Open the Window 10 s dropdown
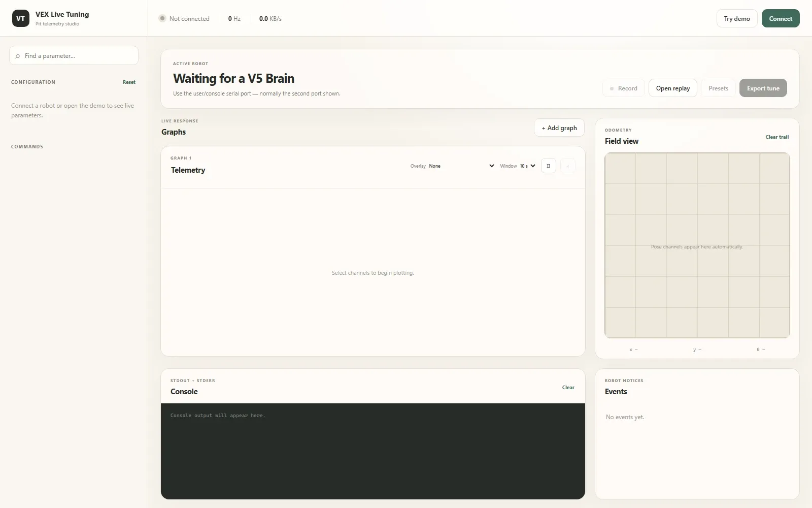The width and height of the screenshot is (812, 508). click(x=527, y=166)
